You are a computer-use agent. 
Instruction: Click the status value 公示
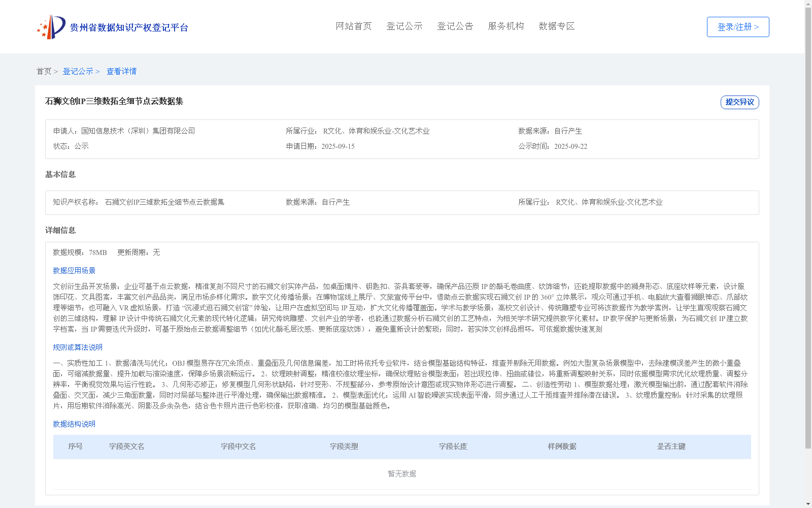(82, 146)
